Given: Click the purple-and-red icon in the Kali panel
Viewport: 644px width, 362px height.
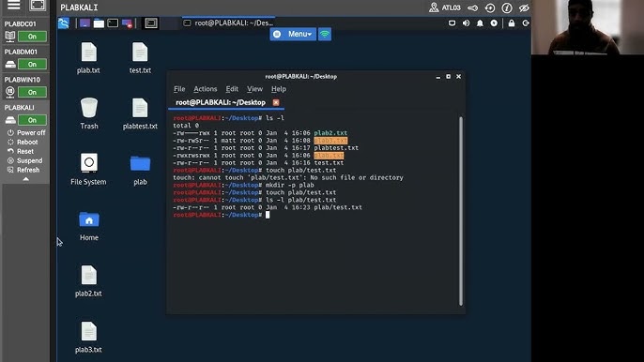Looking at the screenshot, I should [x=127, y=23].
